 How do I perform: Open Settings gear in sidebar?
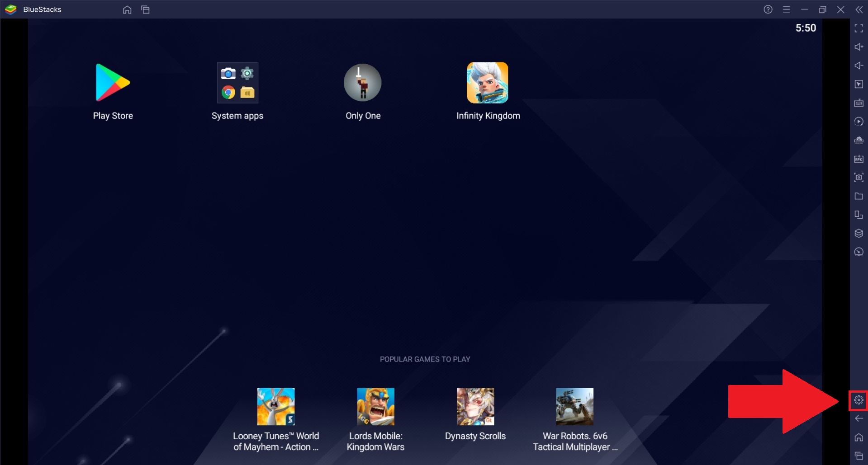[859, 400]
